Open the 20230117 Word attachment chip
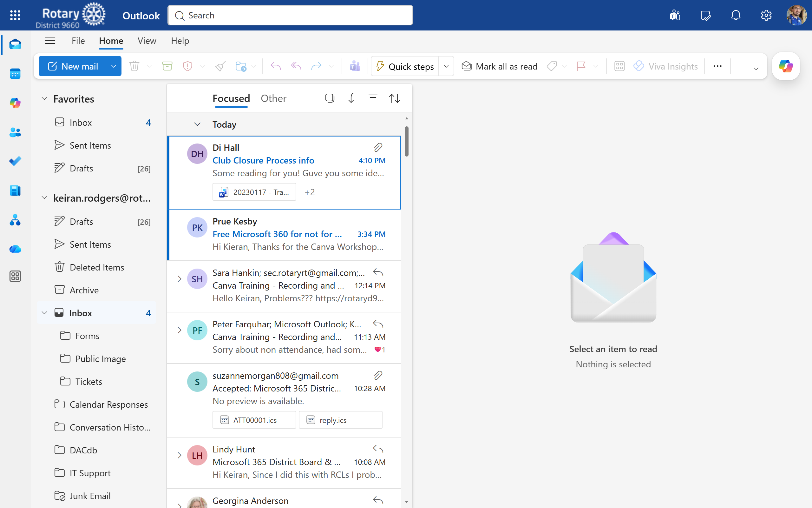 click(254, 192)
